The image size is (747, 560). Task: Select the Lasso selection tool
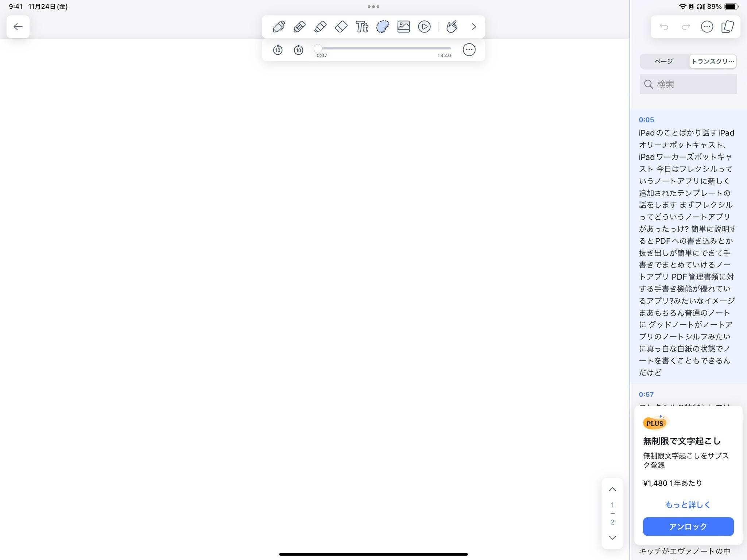382,26
